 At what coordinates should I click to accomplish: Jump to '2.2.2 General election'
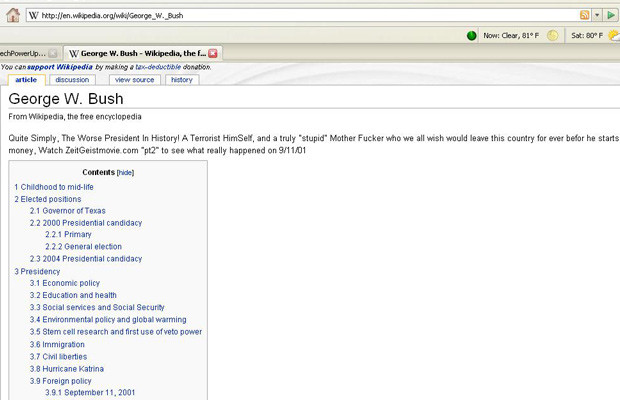click(83, 247)
